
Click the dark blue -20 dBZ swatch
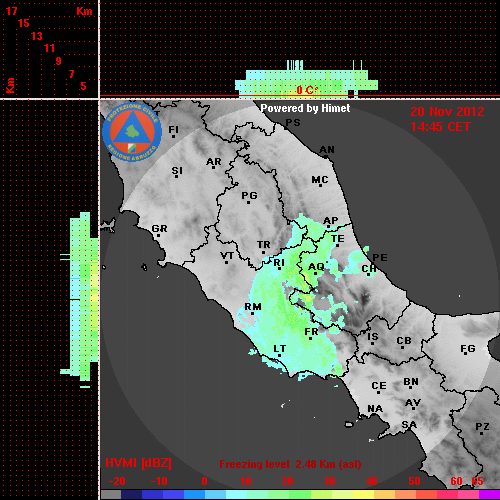click(x=132, y=494)
